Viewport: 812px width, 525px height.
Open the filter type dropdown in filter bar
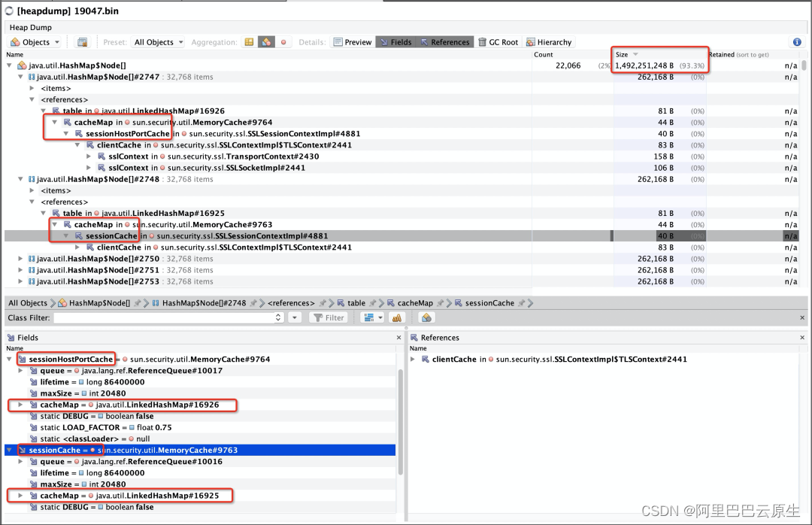(x=374, y=317)
